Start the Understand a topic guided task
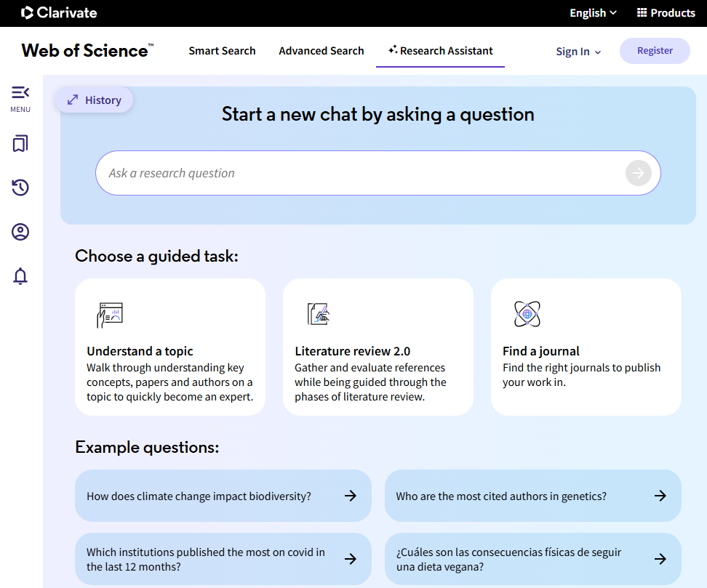Screen dimensions: 707x588 point(170,347)
